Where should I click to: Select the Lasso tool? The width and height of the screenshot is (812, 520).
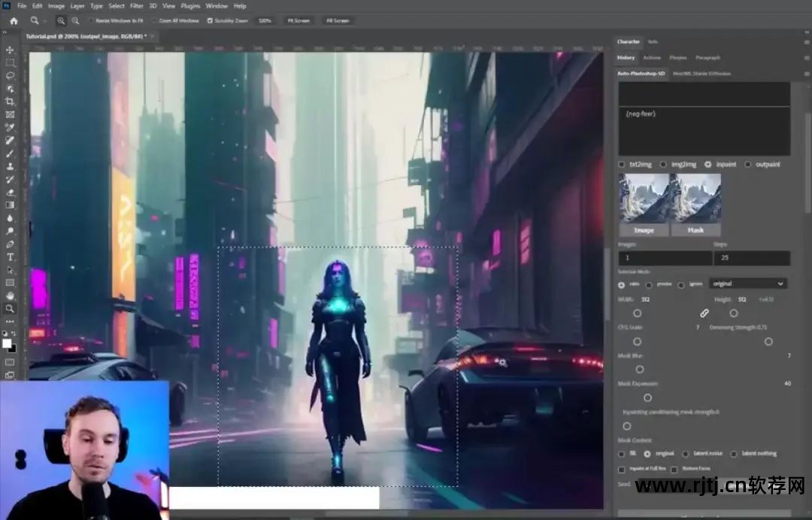point(10,75)
